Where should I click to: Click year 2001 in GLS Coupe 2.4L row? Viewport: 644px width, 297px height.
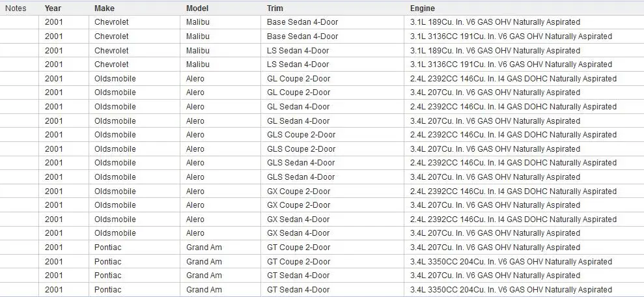point(54,135)
